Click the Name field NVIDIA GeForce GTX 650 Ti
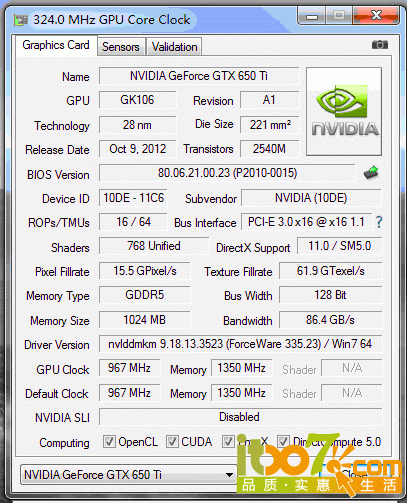Screen dimensions: 407x503 pyautogui.click(x=199, y=76)
